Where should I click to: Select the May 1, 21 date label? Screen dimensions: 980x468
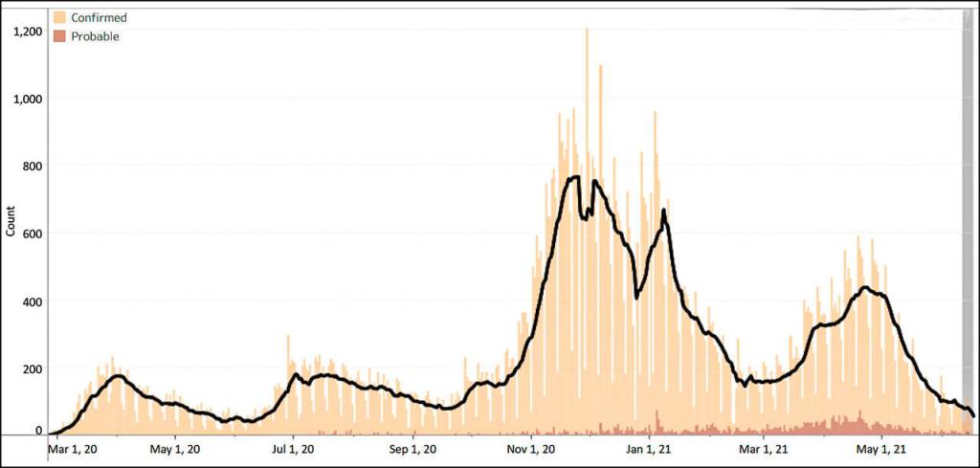click(880, 448)
